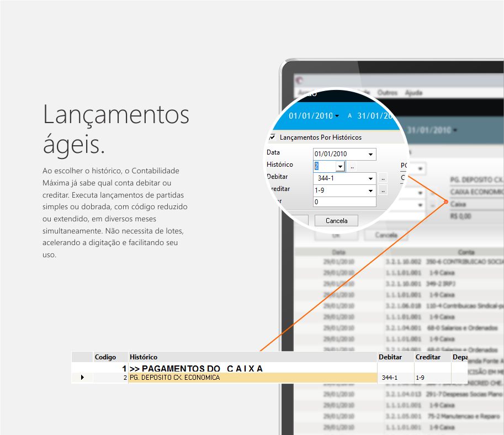Open the Outros menu

(x=387, y=93)
